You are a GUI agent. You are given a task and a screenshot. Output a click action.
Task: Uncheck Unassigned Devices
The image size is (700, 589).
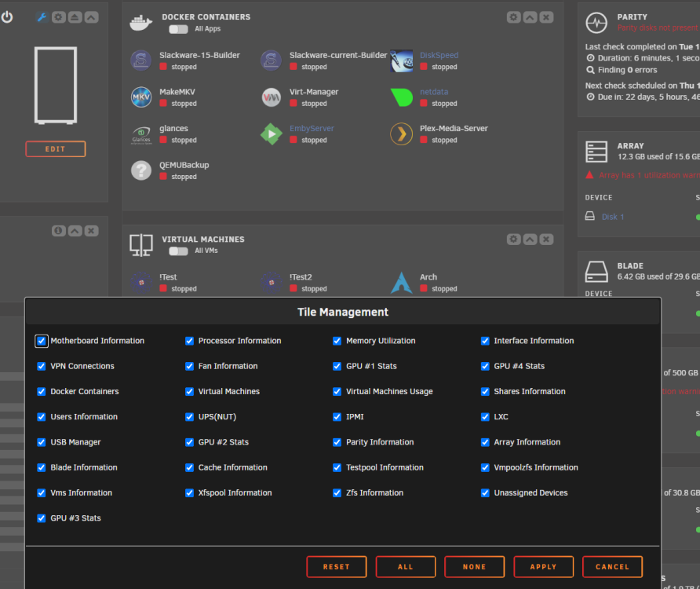[x=485, y=493]
